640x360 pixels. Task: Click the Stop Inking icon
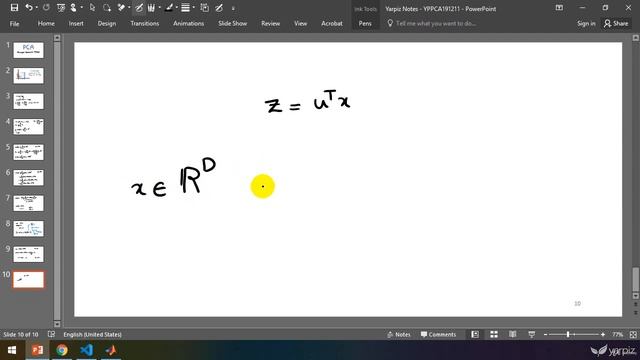pos(219,8)
